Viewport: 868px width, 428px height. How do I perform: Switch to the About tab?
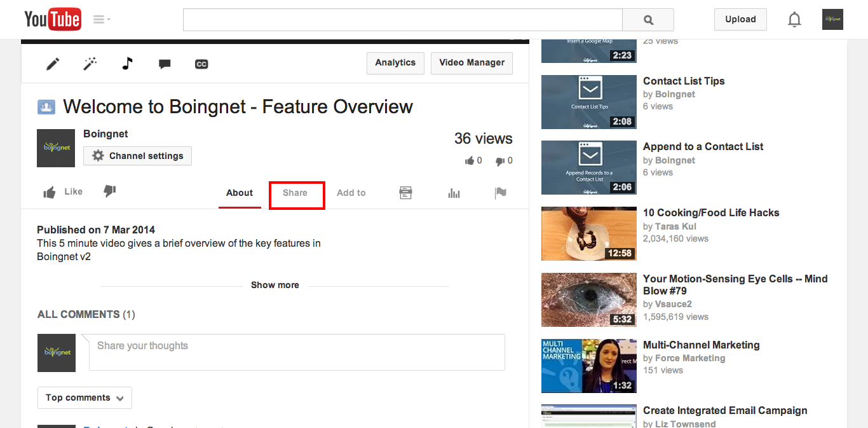(240, 193)
